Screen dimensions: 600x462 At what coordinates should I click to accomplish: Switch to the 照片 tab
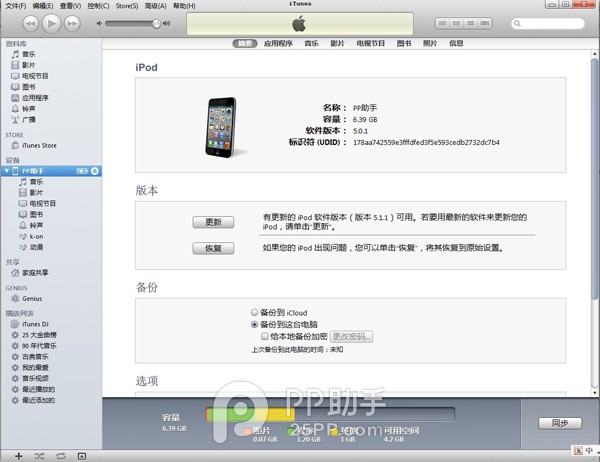pyautogui.click(x=430, y=43)
